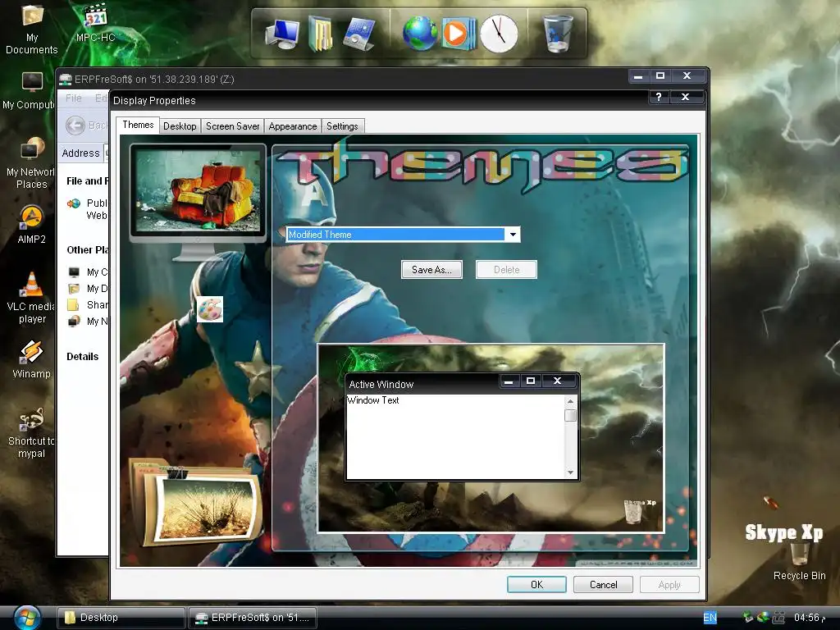Click the sample window scroll up arrow
The image size is (840, 630).
(x=571, y=401)
